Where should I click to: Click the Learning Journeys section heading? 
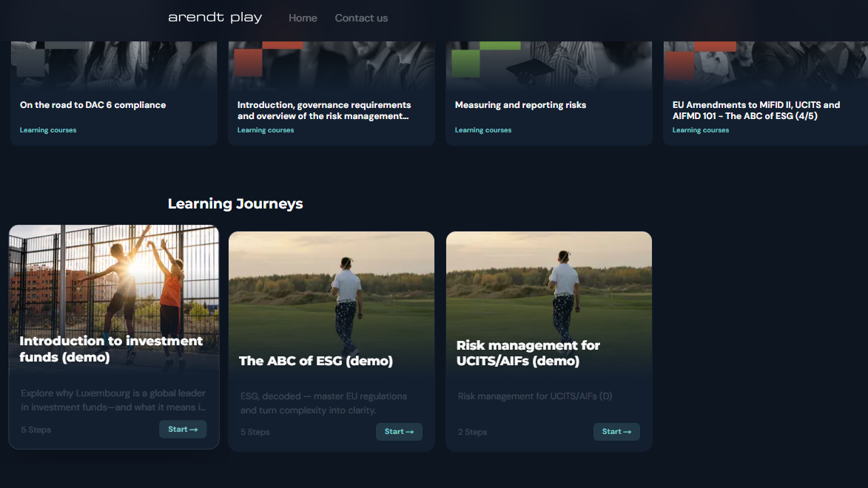(x=235, y=203)
